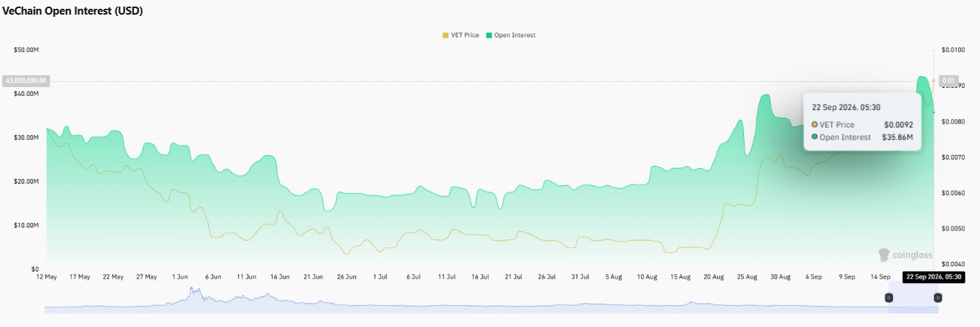Click the $40.00M left axis label

coord(26,94)
